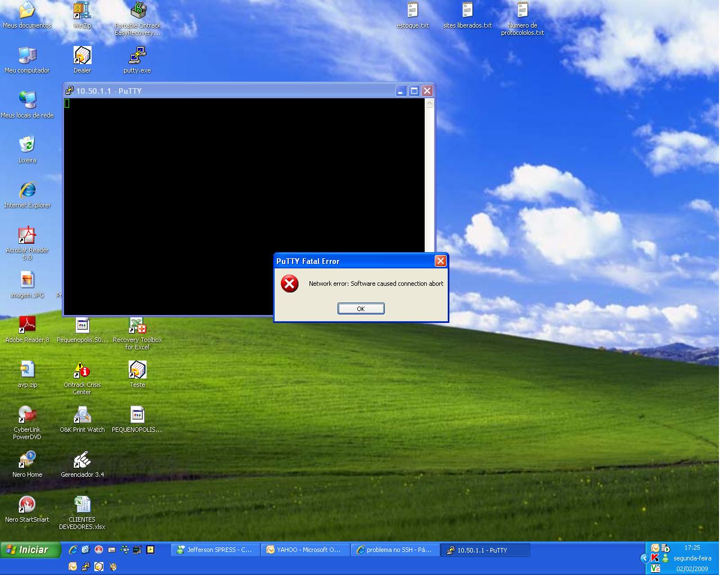
Task: Select the avp.zip archive icon
Action: pyautogui.click(x=27, y=375)
